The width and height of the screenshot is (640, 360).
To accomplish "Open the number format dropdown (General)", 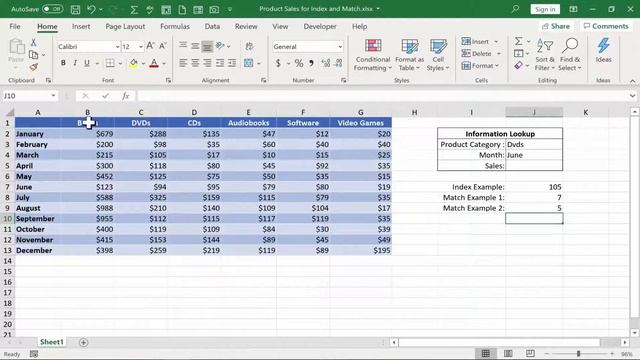I will point(340,47).
